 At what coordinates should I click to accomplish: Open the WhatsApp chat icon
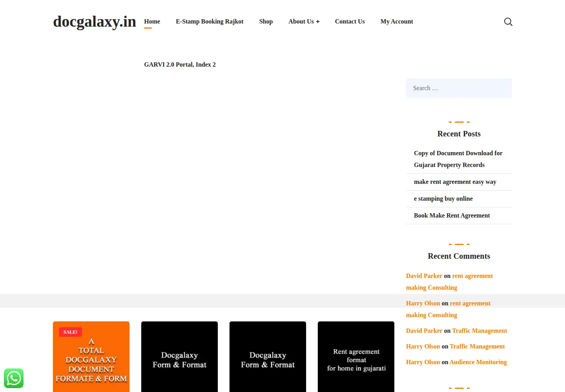tap(14, 378)
